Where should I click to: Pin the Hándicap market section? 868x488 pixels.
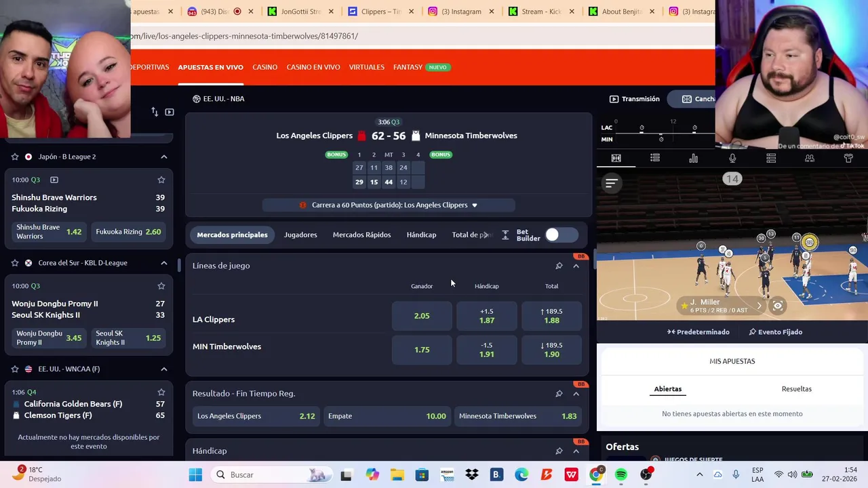click(x=559, y=451)
